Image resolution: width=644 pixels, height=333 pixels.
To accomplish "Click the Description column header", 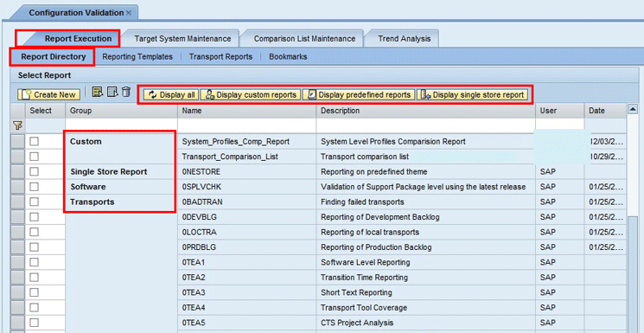I will (426, 111).
